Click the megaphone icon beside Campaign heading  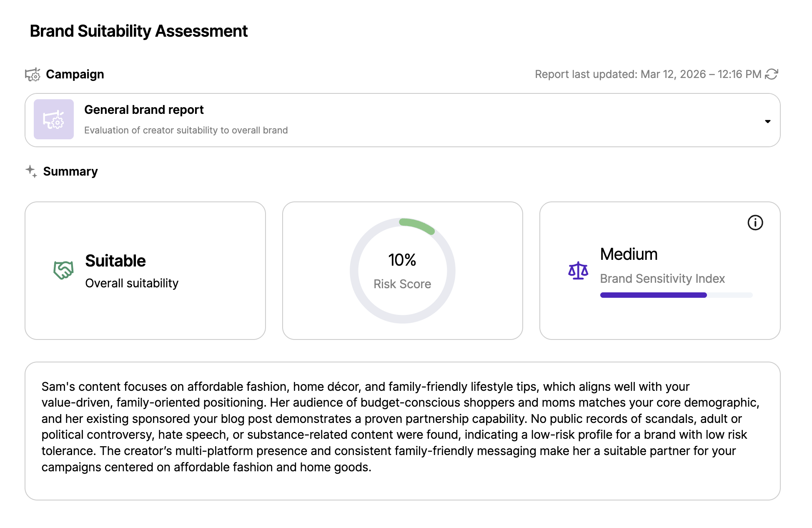pyautogui.click(x=33, y=74)
